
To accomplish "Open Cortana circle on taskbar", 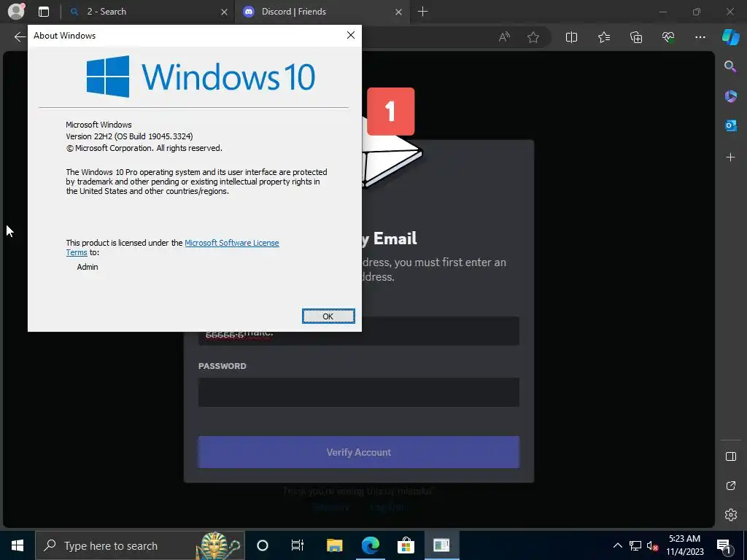I will click(263, 545).
